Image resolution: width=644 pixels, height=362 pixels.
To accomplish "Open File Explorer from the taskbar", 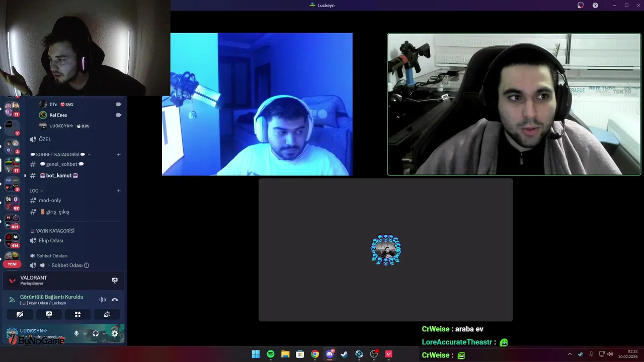I will point(285,354).
